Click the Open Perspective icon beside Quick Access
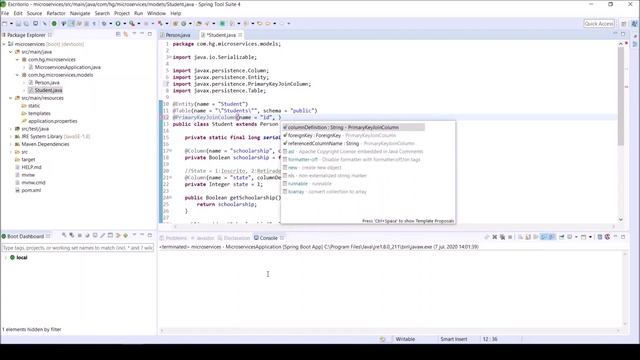640x360 pixels. [624, 24]
